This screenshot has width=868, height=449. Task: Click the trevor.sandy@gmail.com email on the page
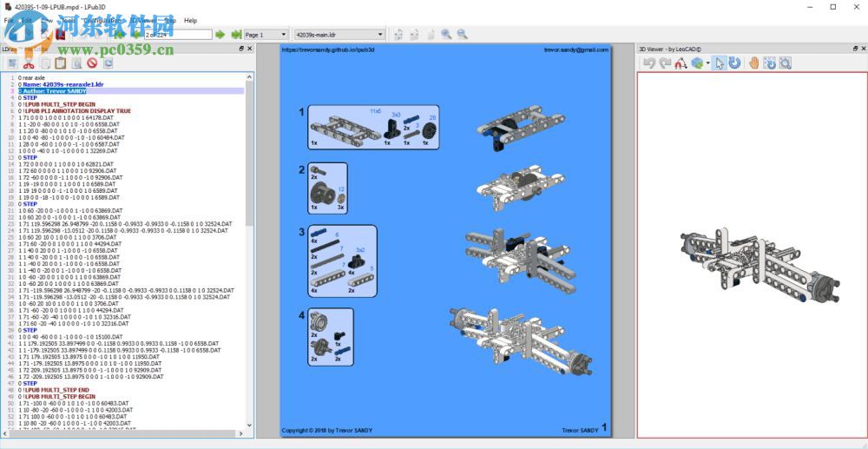click(575, 50)
